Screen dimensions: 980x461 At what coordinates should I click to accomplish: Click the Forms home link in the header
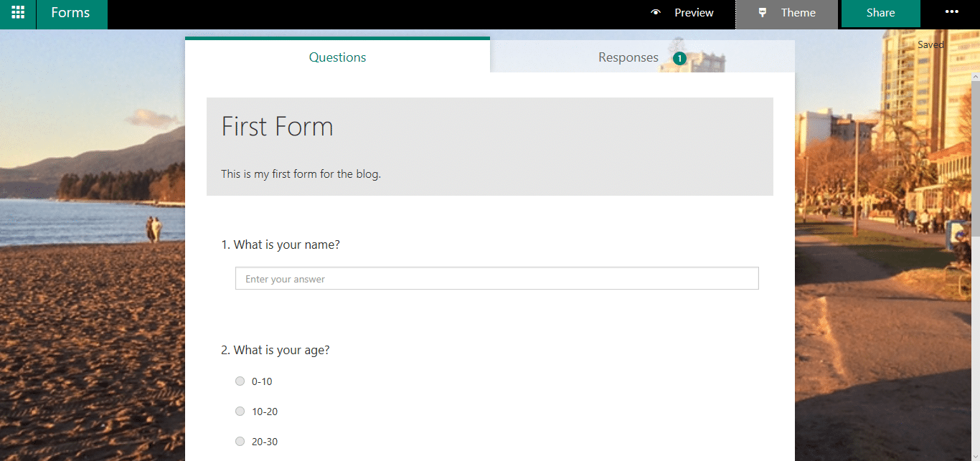coord(70,12)
